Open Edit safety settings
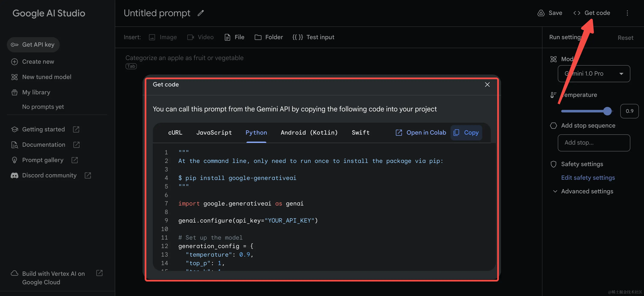 [588, 177]
